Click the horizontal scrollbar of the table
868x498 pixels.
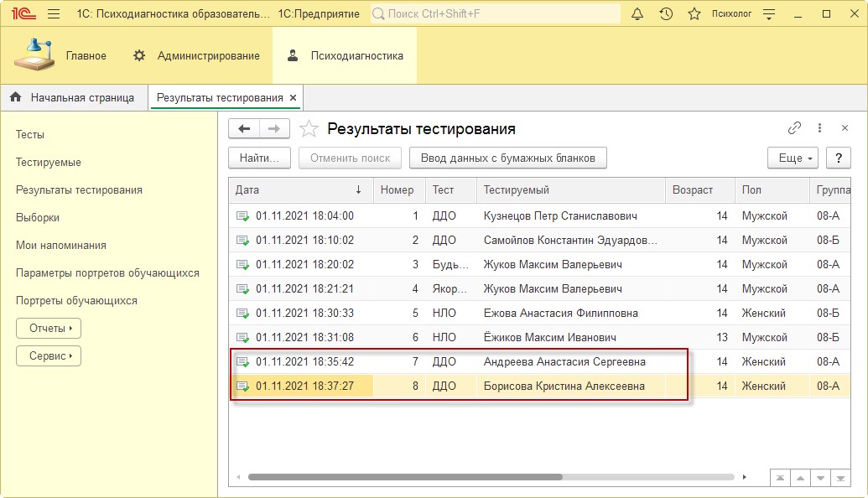click(404, 477)
